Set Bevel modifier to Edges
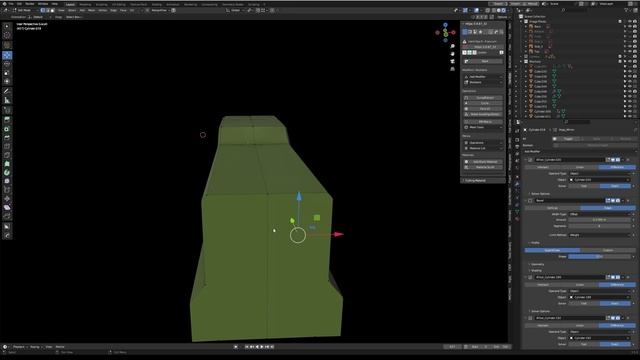This screenshot has height=360, width=640. point(608,208)
